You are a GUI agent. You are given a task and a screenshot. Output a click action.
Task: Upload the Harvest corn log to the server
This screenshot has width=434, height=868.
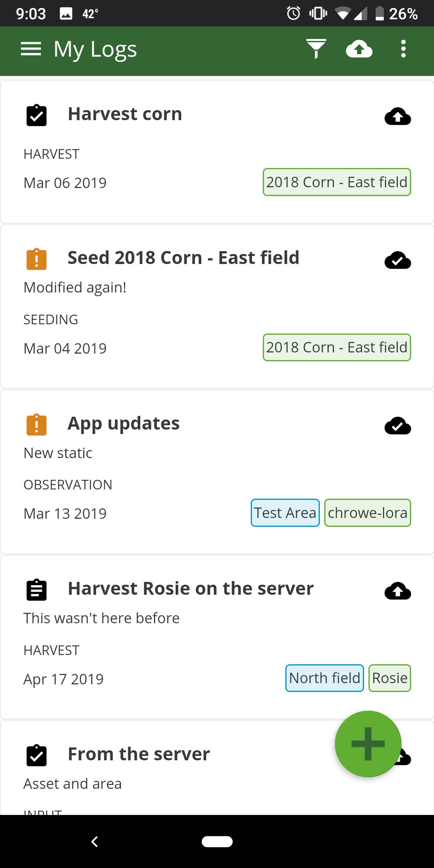(397, 117)
